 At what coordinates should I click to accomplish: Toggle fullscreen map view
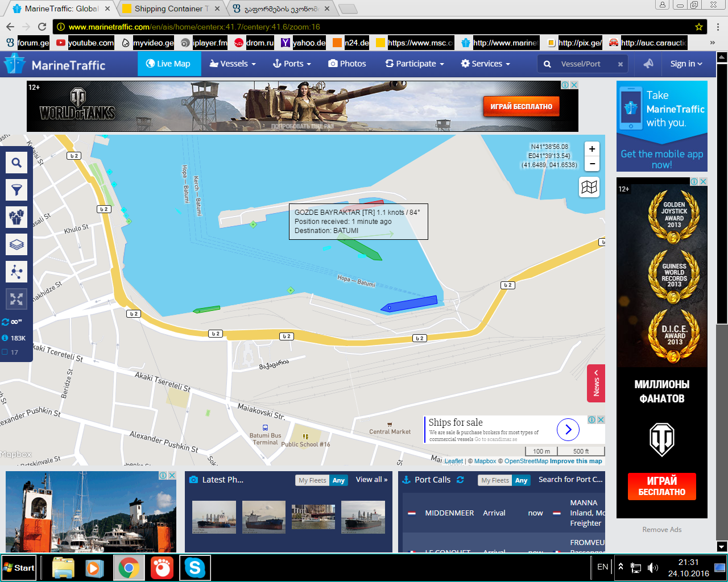16,299
